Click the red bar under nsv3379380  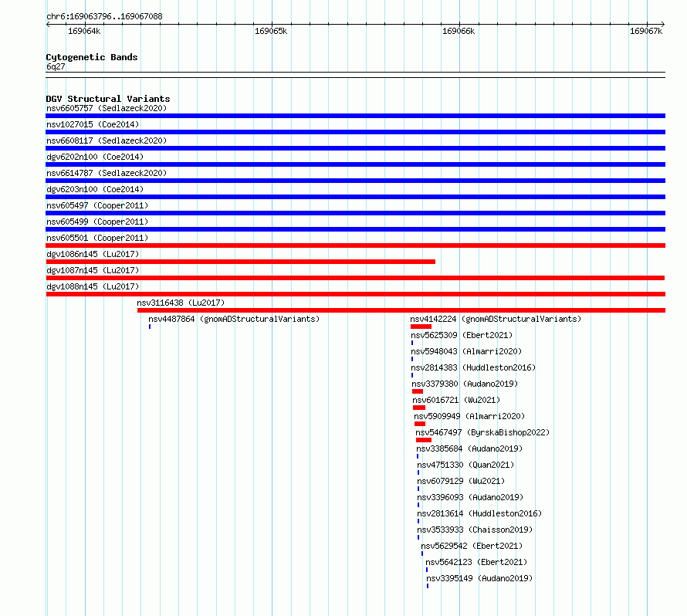tap(418, 391)
